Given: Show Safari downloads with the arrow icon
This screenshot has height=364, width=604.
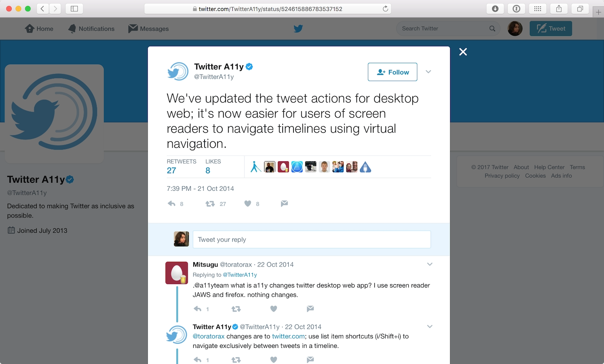Looking at the screenshot, I should click(x=495, y=8).
